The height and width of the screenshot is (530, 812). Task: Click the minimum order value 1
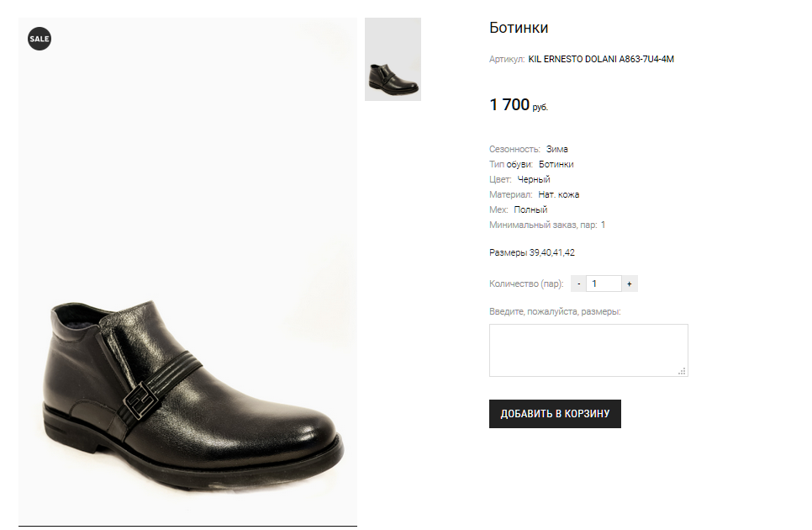[x=603, y=225]
